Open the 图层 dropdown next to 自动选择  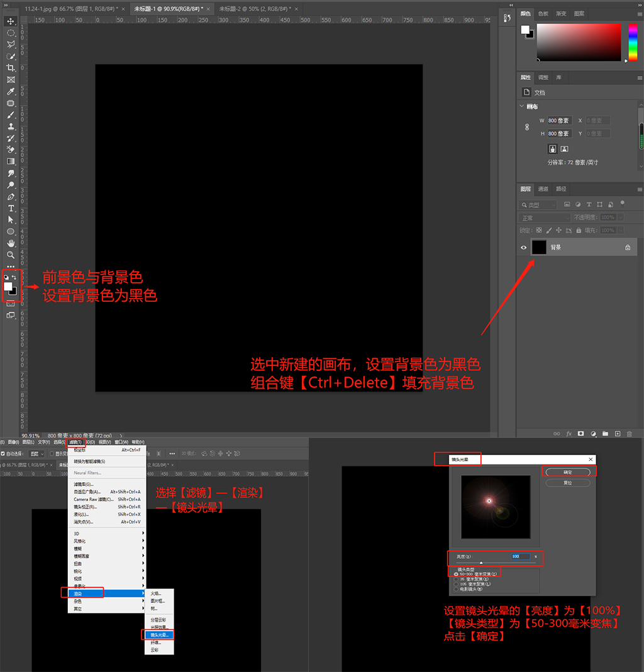[x=37, y=453]
